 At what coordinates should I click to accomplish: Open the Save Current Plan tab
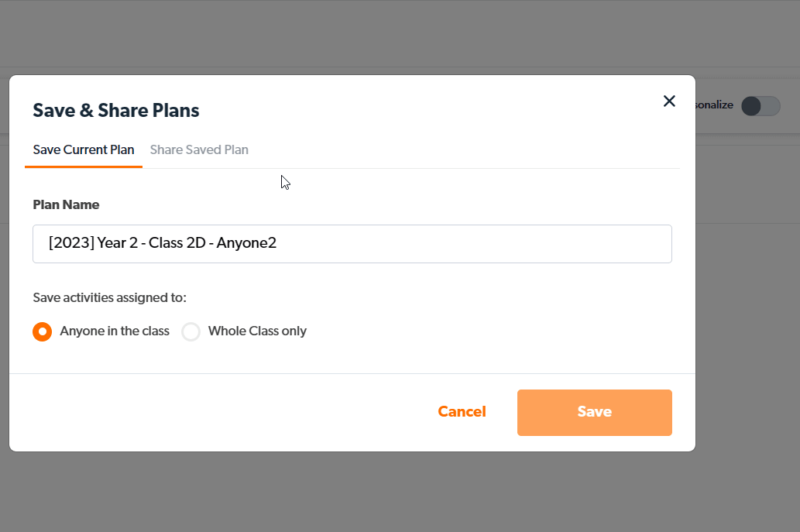tap(83, 149)
